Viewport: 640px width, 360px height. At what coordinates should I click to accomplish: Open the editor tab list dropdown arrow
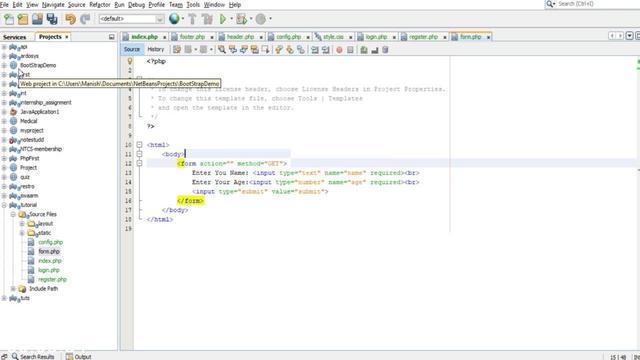[x=629, y=36]
